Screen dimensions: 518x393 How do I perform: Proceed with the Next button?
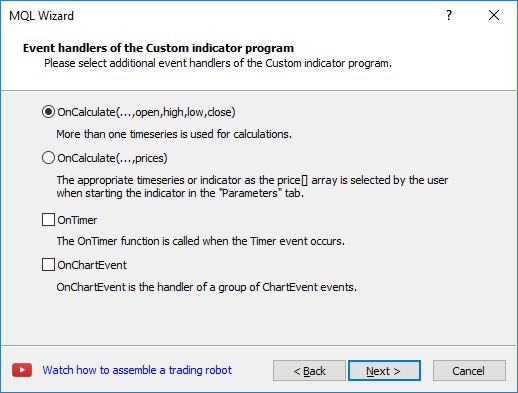[x=384, y=370]
